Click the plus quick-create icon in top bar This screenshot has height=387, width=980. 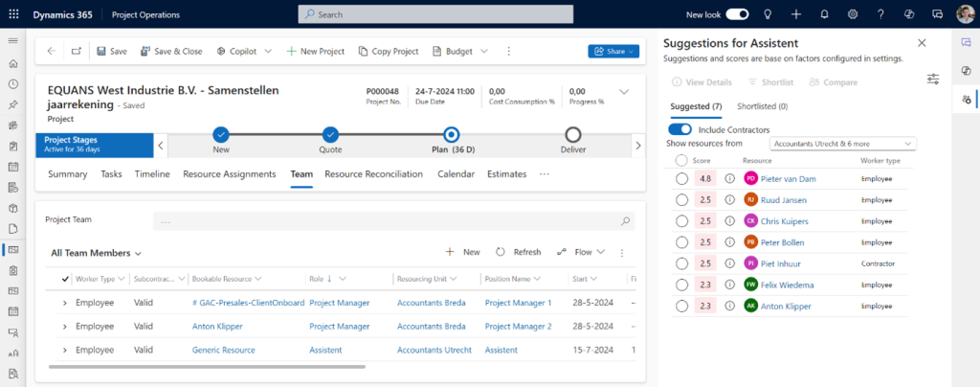click(x=795, y=14)
